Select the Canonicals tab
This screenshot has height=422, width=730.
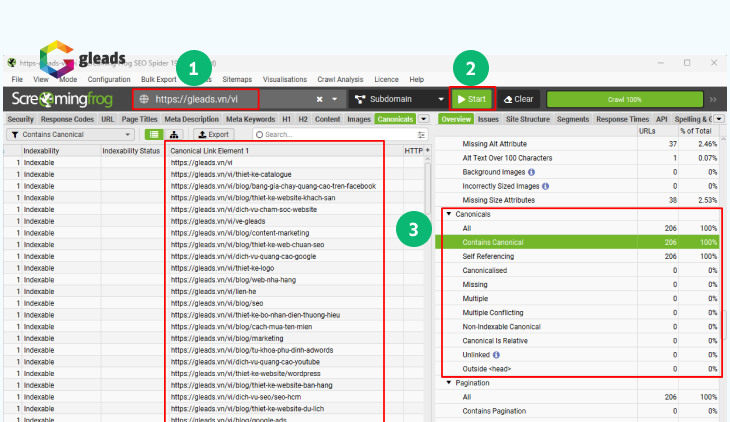point(395,119)
